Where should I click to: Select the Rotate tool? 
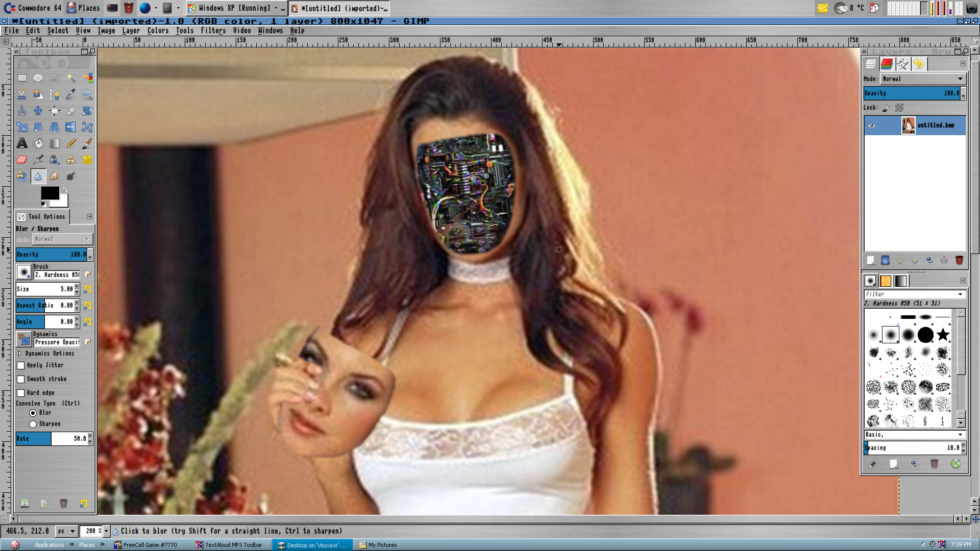pos(87,111)
